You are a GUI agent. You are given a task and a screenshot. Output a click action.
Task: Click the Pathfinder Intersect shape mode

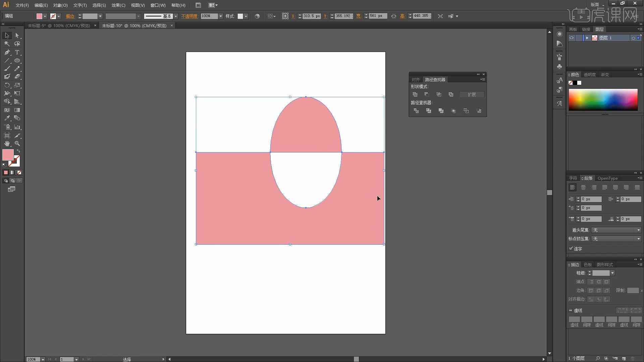coord(438,94)
